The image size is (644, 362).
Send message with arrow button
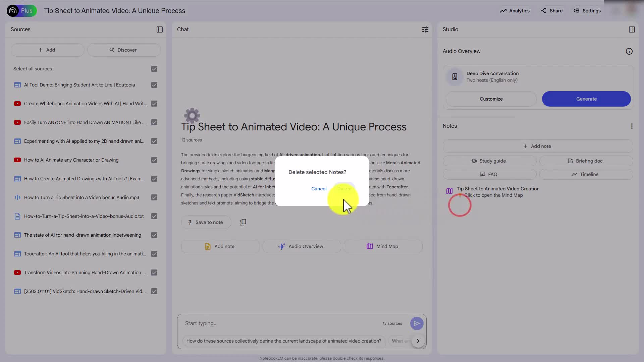click(417, 323)
